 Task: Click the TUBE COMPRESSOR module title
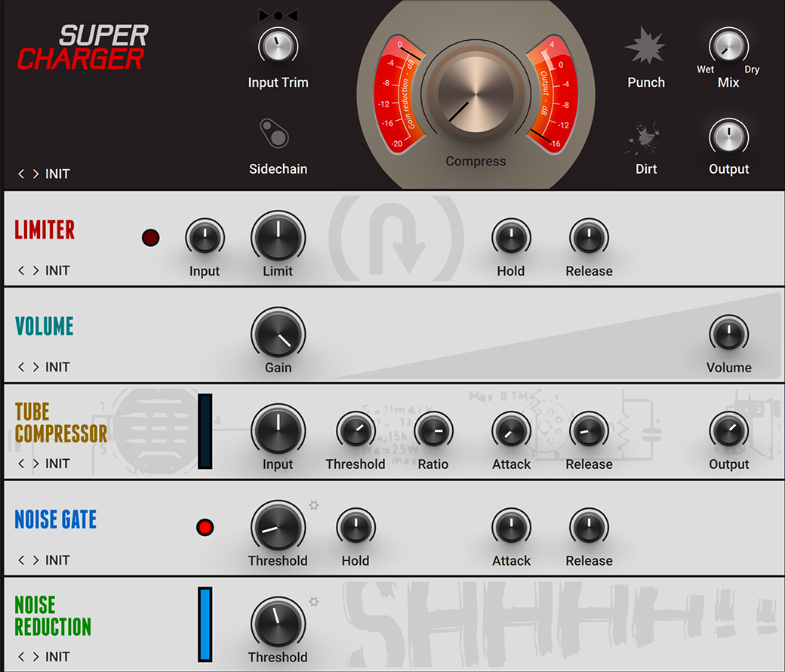[61, 423]
